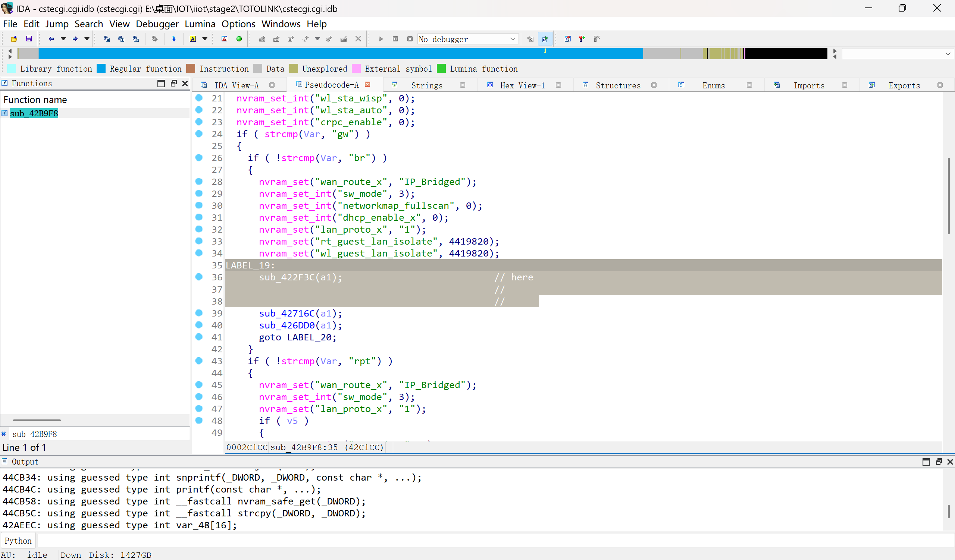Toggle breakpoint dot on line 24

[x=198, y=133]
